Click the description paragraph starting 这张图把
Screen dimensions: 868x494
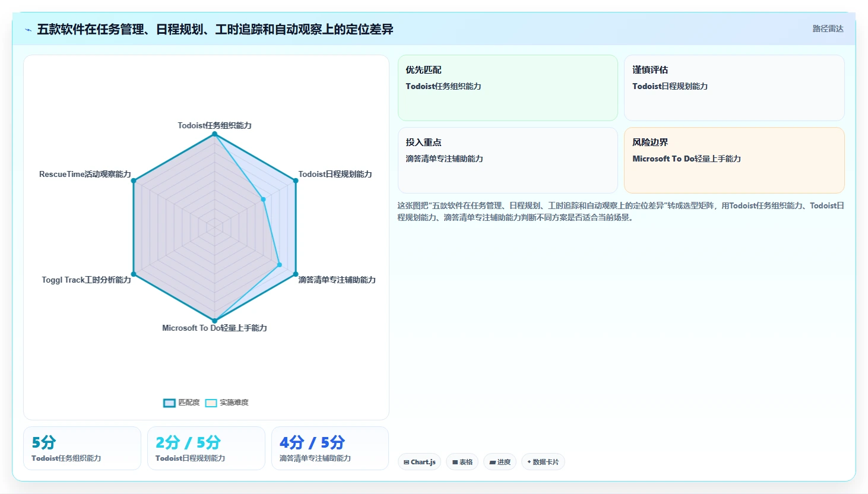pos(620,211)
